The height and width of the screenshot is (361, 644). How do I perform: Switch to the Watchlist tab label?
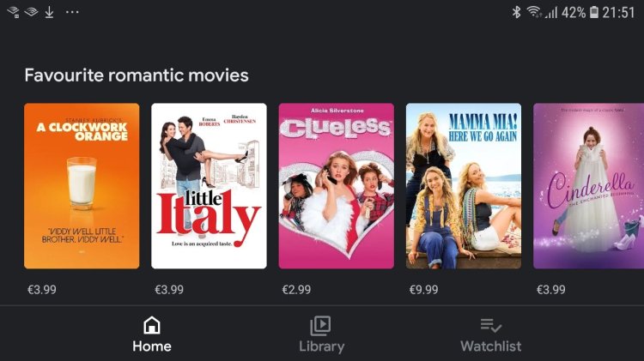491,346
